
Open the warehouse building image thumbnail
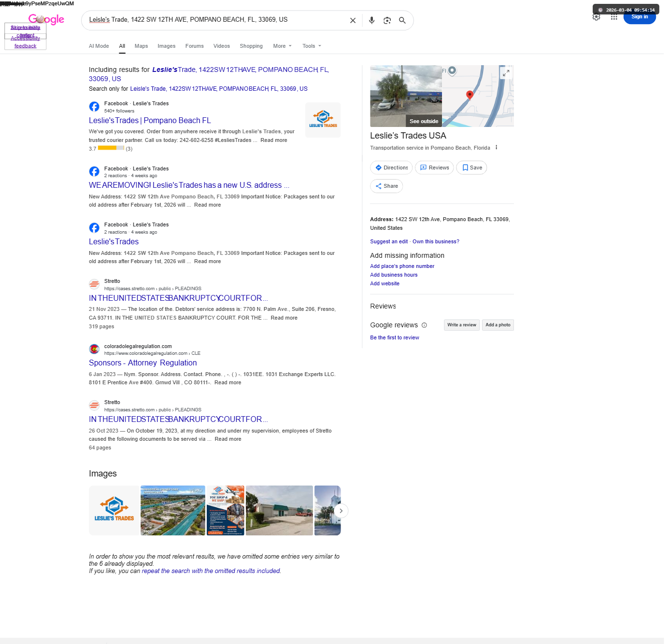tap(279, 510)
